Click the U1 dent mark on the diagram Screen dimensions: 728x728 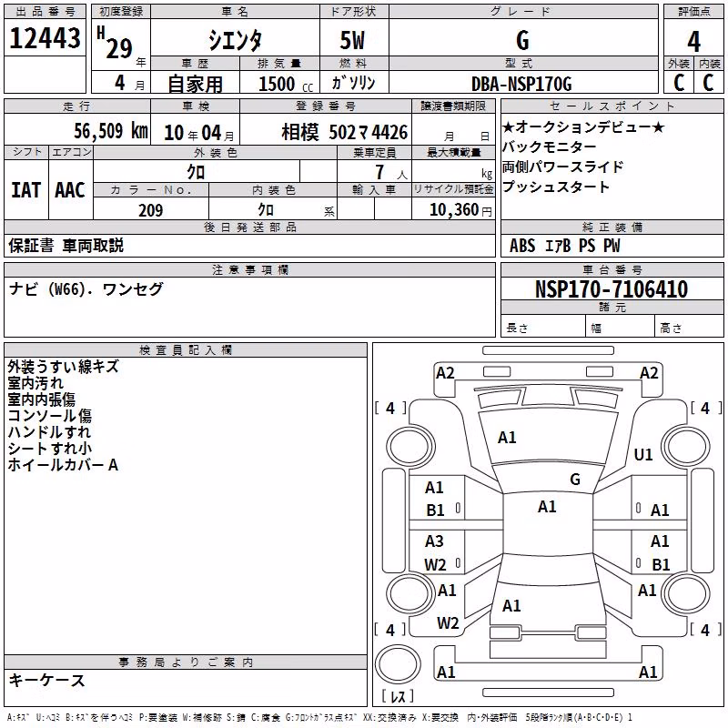click(643, 454)
